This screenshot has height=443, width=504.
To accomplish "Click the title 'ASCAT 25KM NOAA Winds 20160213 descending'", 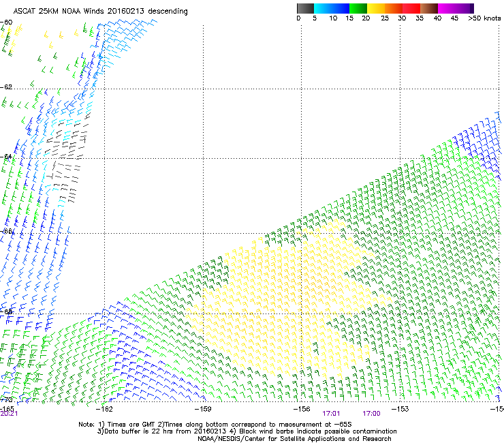I will (101, 12).
